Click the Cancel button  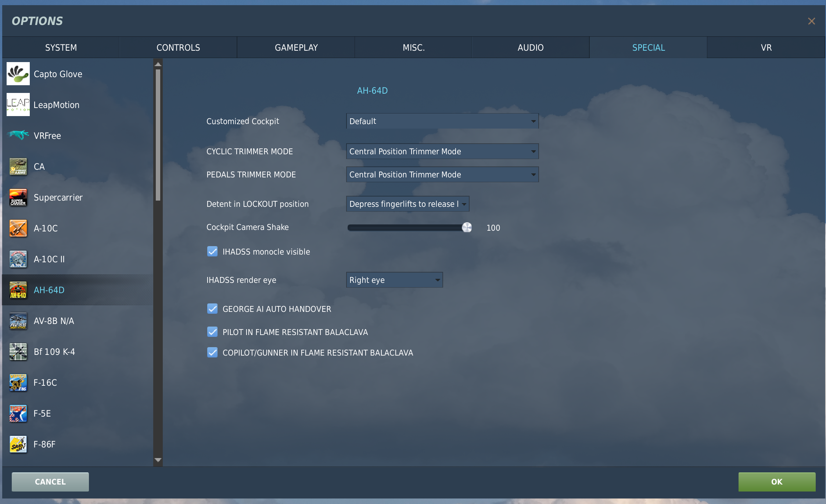50,482
